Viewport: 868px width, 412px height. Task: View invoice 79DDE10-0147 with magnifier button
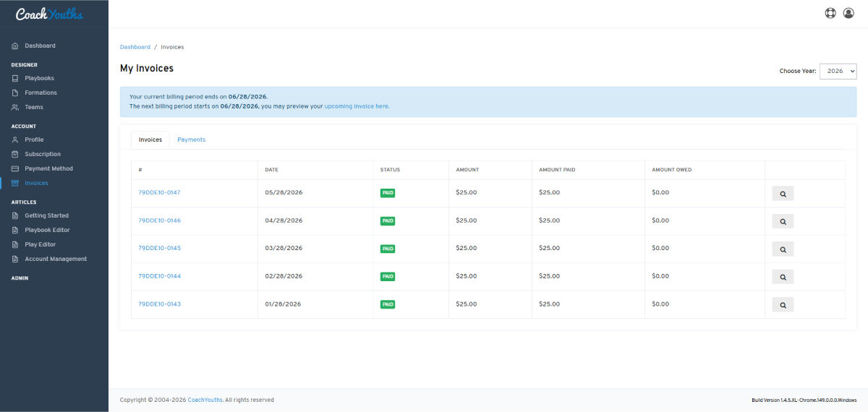[783, 193]
